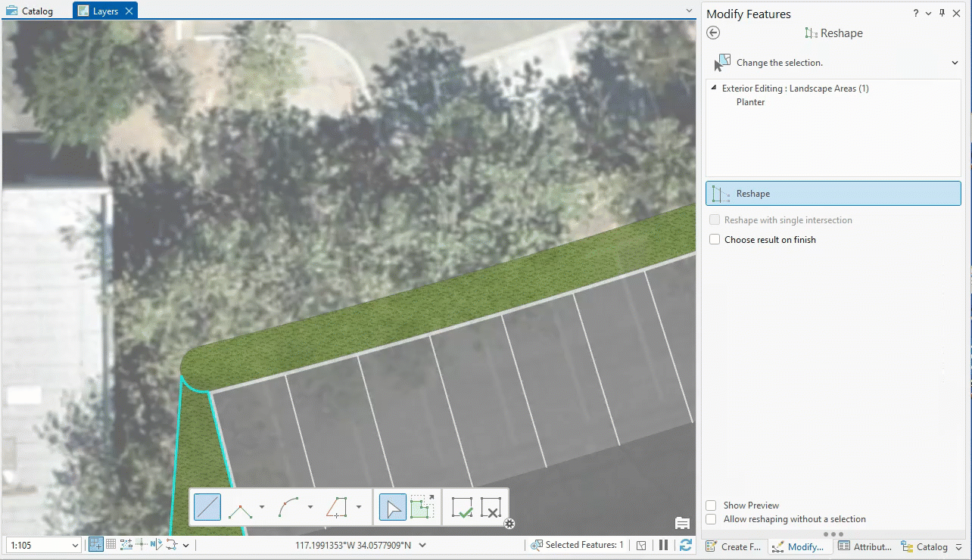The width and height of the screenshot is (972, 560).
Task: Click the inference icon in the status bar
Action: (141, 545)
